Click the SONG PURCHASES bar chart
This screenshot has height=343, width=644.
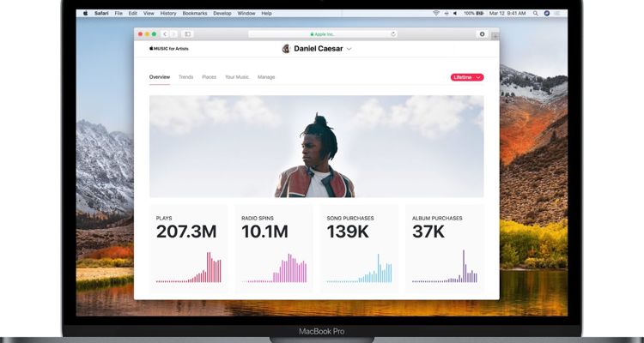click(x=360, y=268)
